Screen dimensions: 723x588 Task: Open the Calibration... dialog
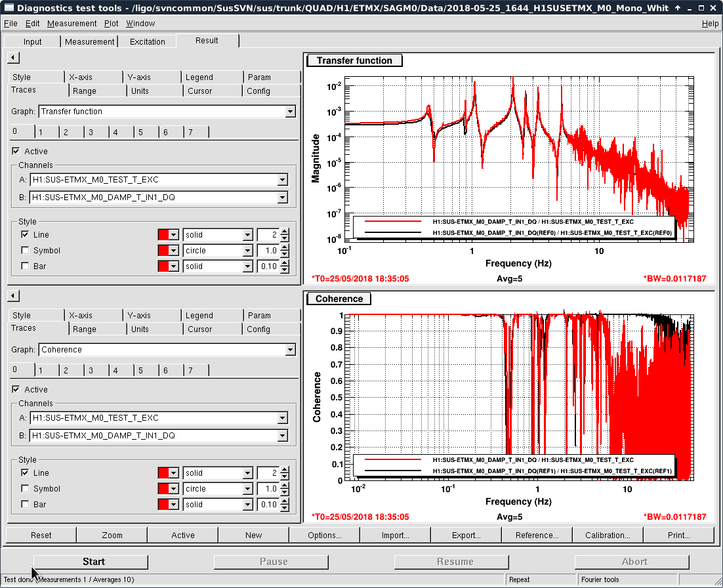point(608,535)
